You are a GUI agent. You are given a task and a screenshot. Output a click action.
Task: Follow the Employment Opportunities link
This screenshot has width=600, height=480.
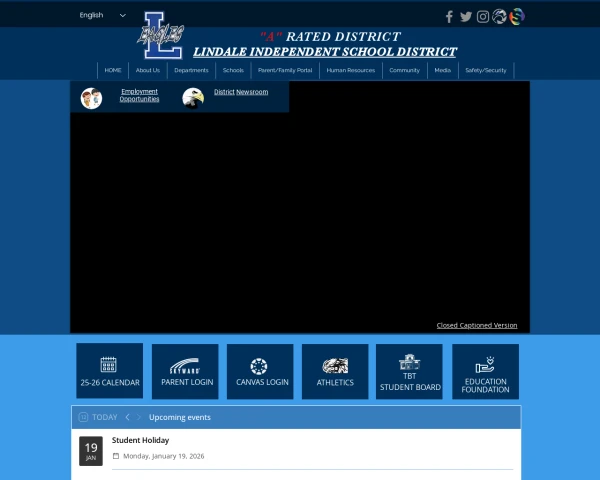coord(139,95)
